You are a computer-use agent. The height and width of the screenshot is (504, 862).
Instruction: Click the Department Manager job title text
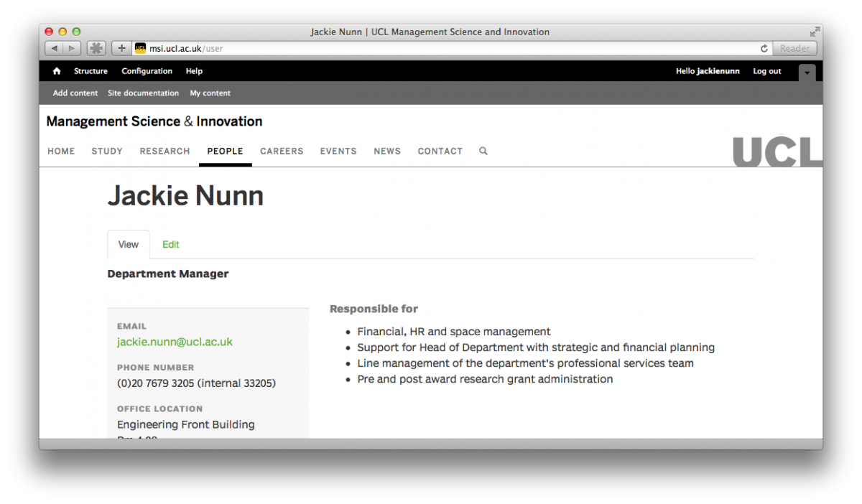coord(168,274)
